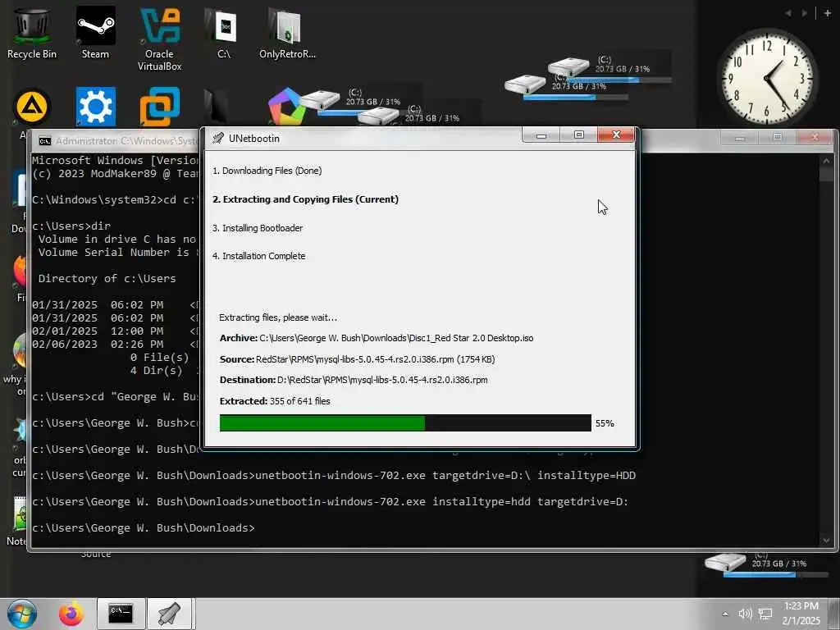This screenshot has height=630, width=840.
Task: Open the C:\ desktop shortcut
Action: pos(224,33)
